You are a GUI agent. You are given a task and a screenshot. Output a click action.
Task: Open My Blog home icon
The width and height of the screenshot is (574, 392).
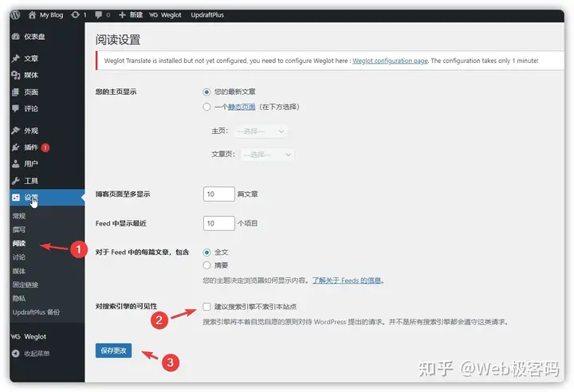tap(32, 15)
